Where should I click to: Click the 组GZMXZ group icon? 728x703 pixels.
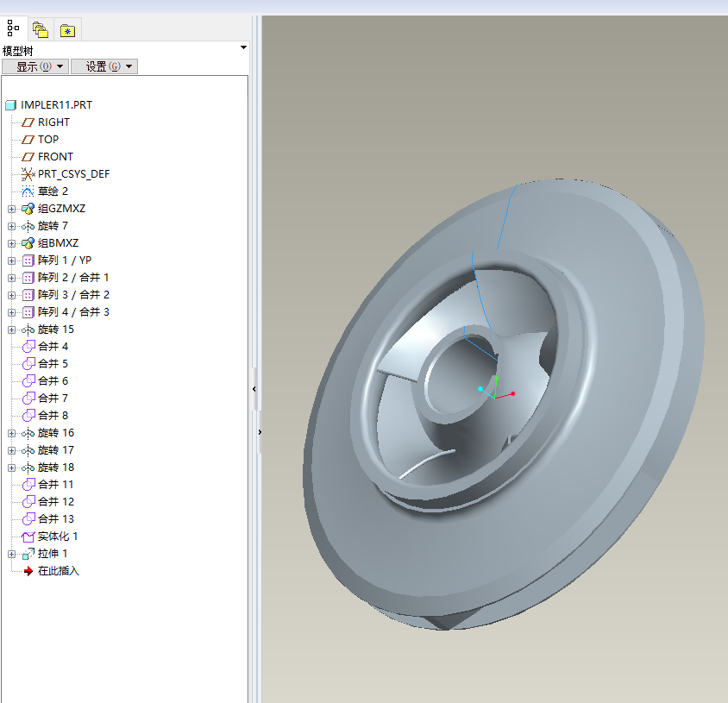(28, 209)
